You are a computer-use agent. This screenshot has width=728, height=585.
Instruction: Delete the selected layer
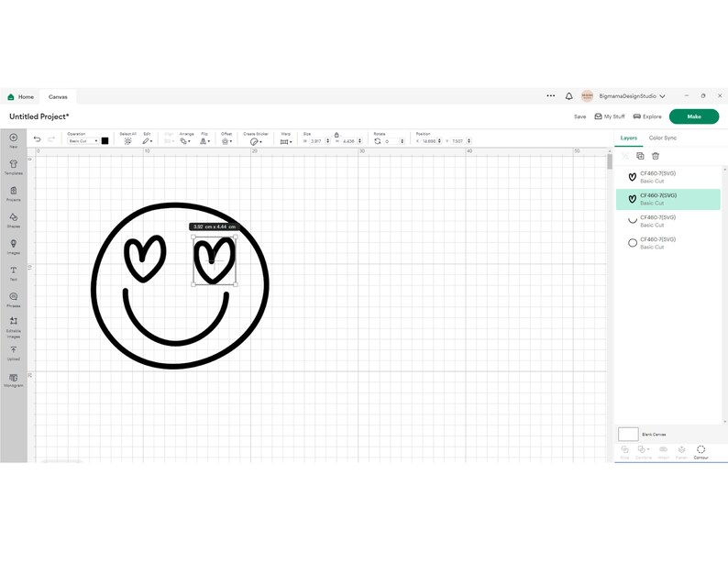656,156
